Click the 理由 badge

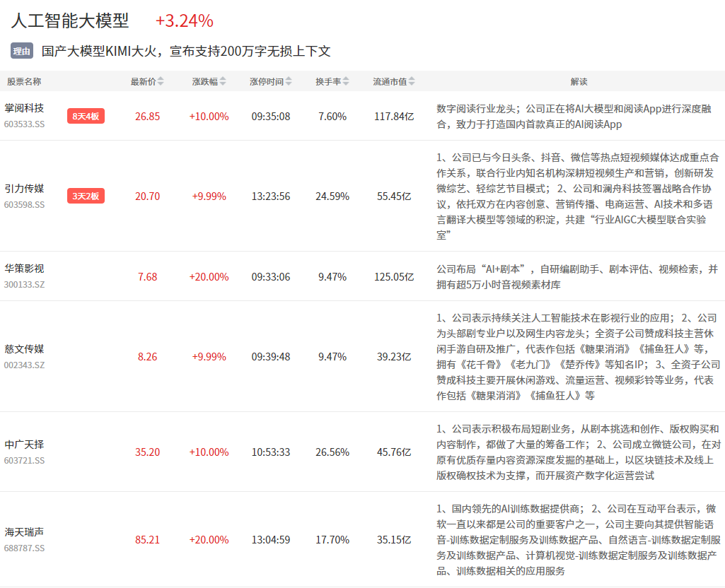pyautogui.click(x=22, y=52)
